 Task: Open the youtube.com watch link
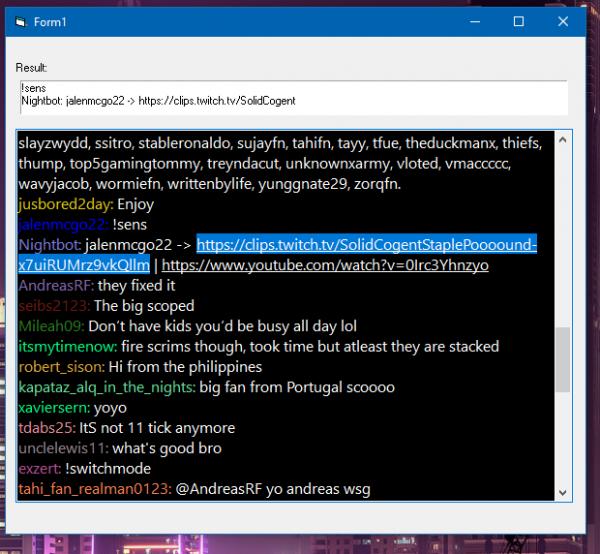pos(325,265)
